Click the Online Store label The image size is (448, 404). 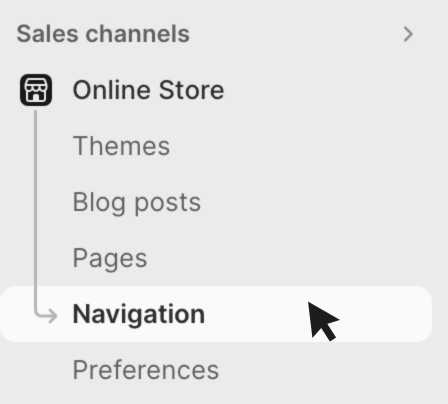[148, 90]
